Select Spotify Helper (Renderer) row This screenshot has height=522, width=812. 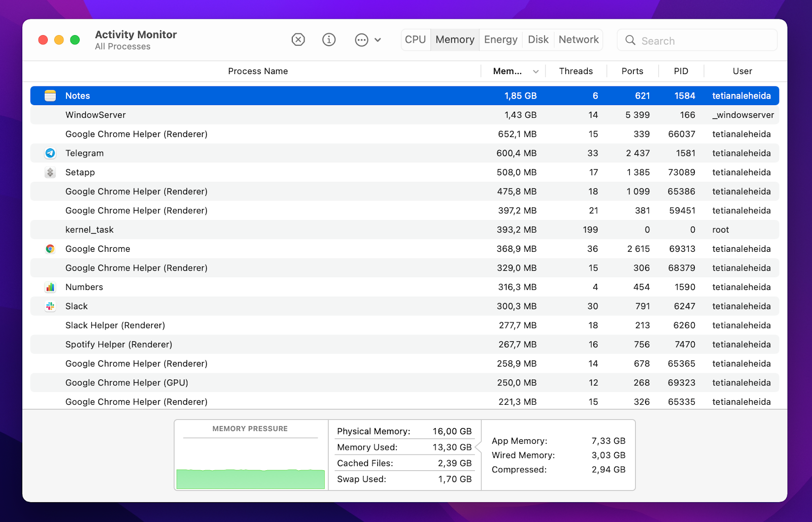point(404,344)
